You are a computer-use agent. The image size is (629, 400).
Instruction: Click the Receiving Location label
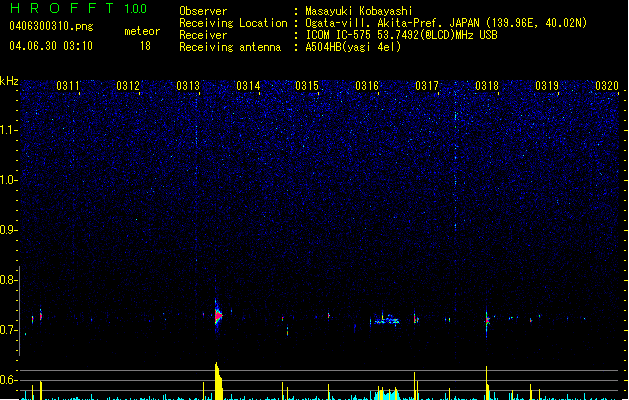click(233, 23)
